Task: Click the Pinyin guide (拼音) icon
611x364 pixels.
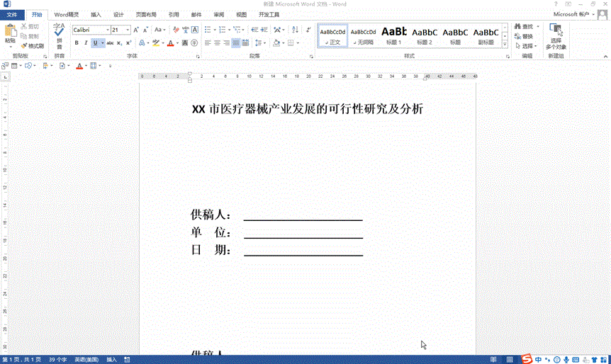Action: click(x=59, y=32)
